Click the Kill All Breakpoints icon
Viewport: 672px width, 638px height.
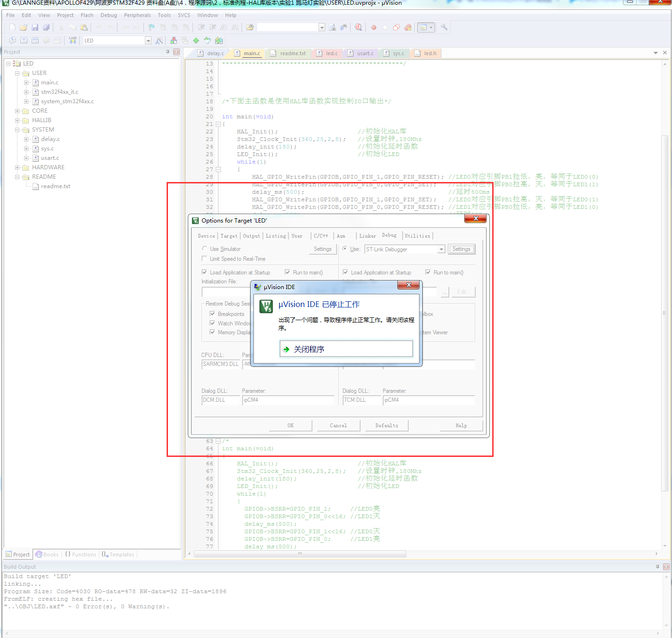click(x=408, y=27)
